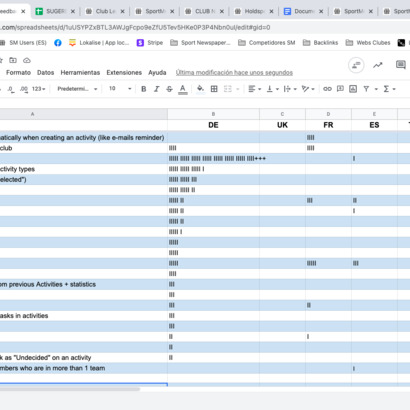The width and height of the screenshot is (410, 410).
Task: Toggle italic formatting
Action: pos(156,89)
